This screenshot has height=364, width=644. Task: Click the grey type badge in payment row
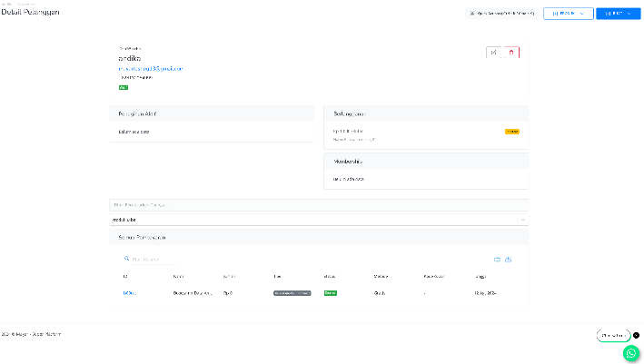pos(292,293)
